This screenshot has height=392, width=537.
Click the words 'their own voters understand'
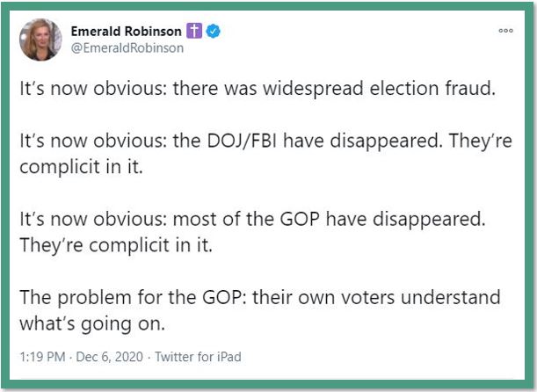(377, 297)
